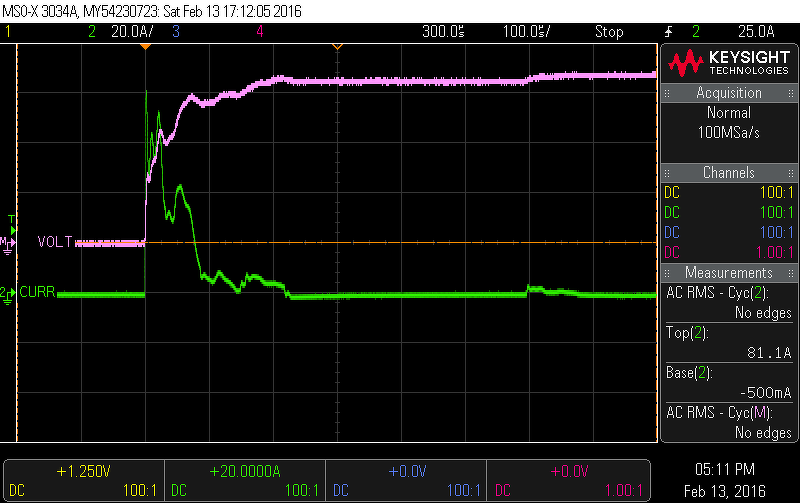800x503 pixels.
Task: Click the Keysight Technologies logo
Action: (729, 63)
